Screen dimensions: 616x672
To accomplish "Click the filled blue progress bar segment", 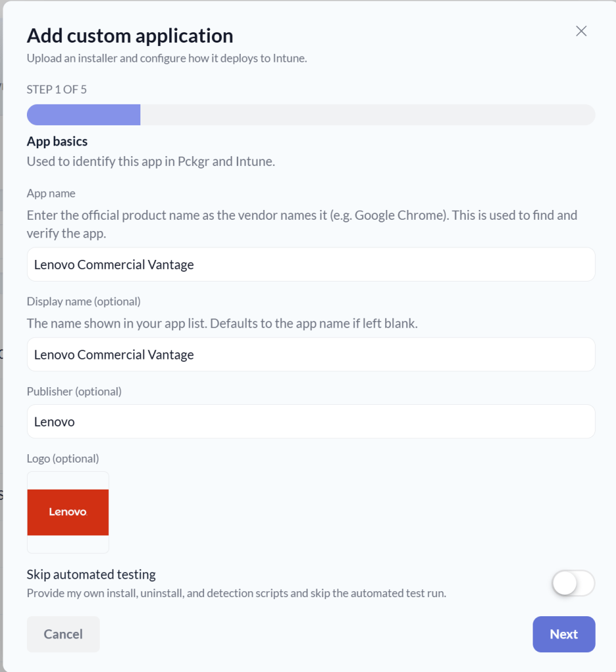I will [83, 115].
